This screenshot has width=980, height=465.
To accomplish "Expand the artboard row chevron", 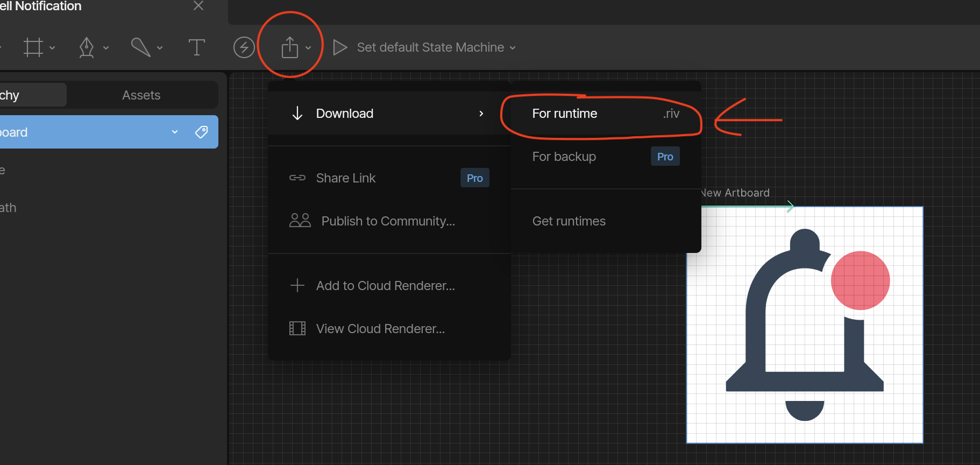I will (175, 132).
